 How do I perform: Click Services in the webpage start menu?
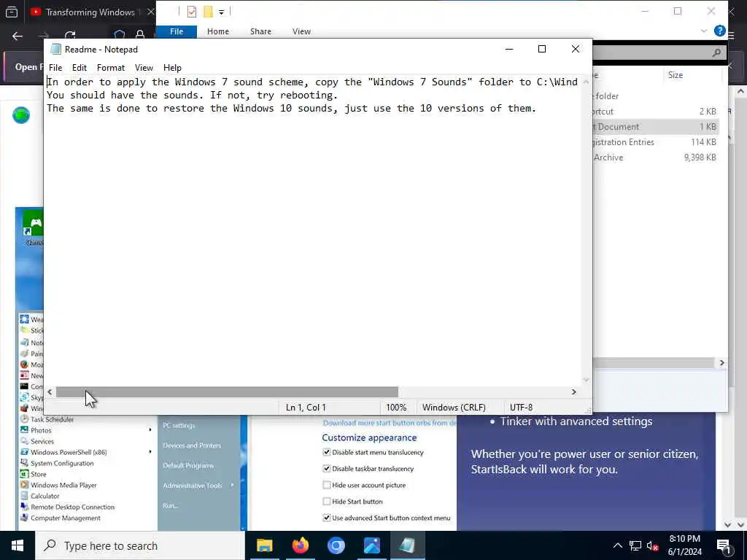pyautogui.click(x=42, y=441)
